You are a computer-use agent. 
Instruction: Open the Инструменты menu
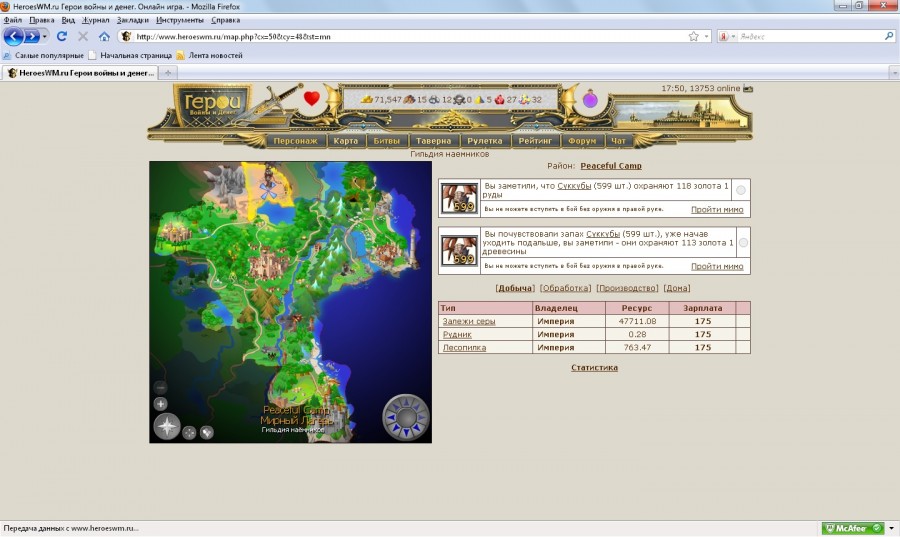click(x=180, y=20)
